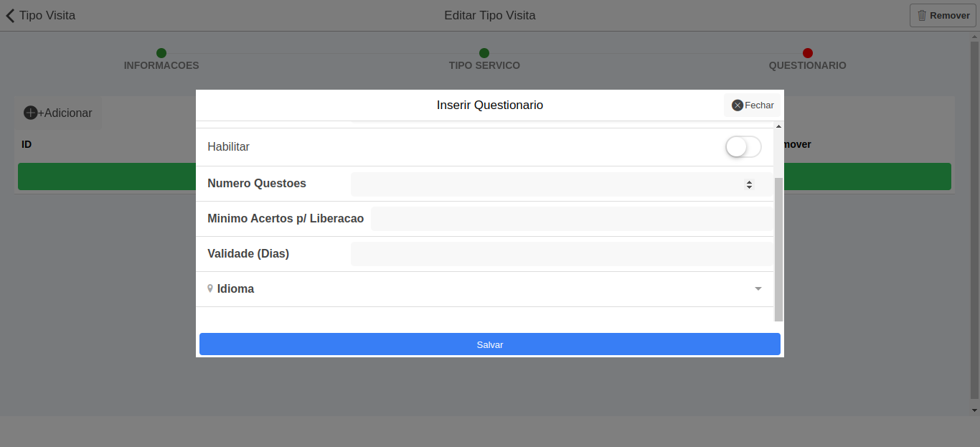Screen dimensions: 980x447
Task: Click the Remover button in the header
Action: point(942,15)
